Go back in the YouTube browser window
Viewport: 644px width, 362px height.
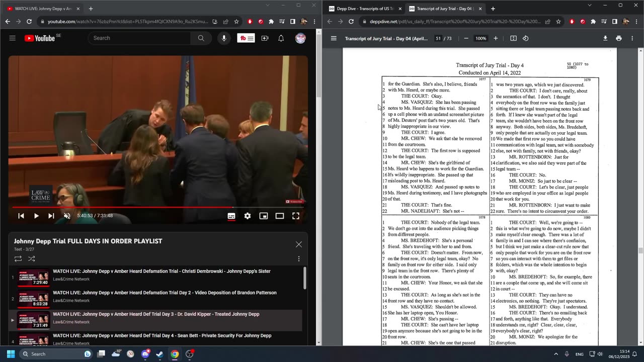pyautogui.click(x=8, y=22)
